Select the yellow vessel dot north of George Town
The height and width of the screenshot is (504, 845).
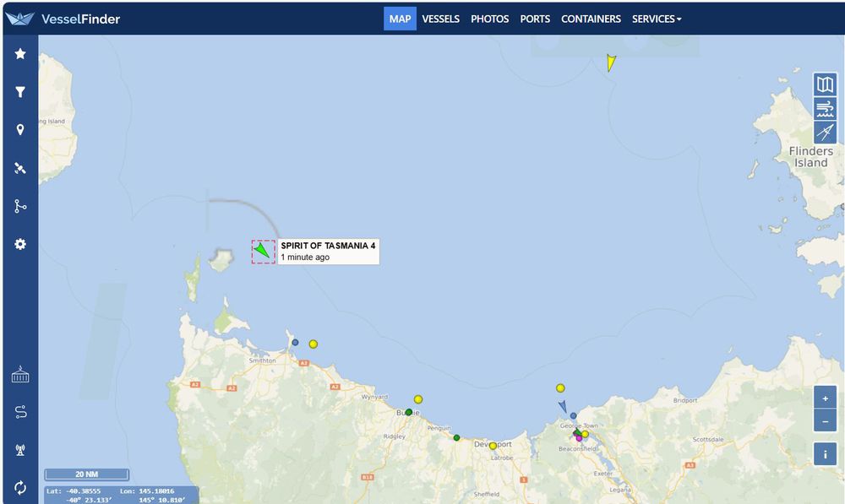(560, 387)
